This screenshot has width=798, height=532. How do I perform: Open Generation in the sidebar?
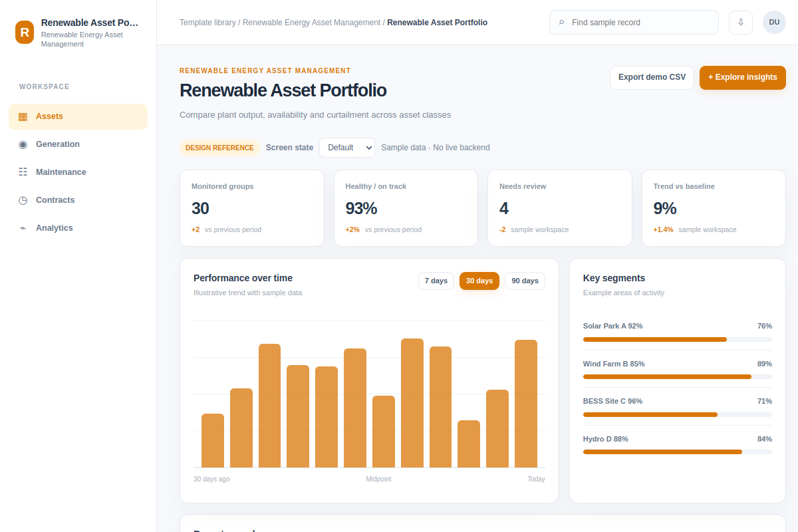78,144
